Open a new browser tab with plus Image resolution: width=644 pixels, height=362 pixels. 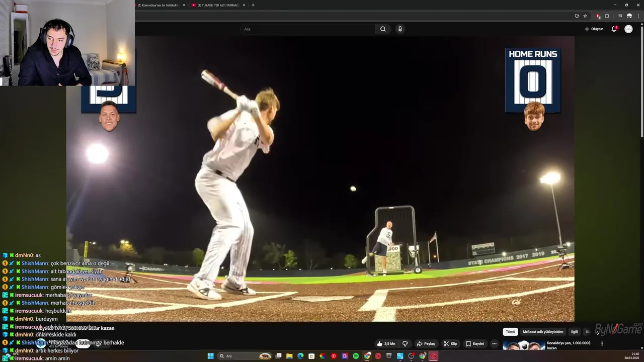(253, 5)
